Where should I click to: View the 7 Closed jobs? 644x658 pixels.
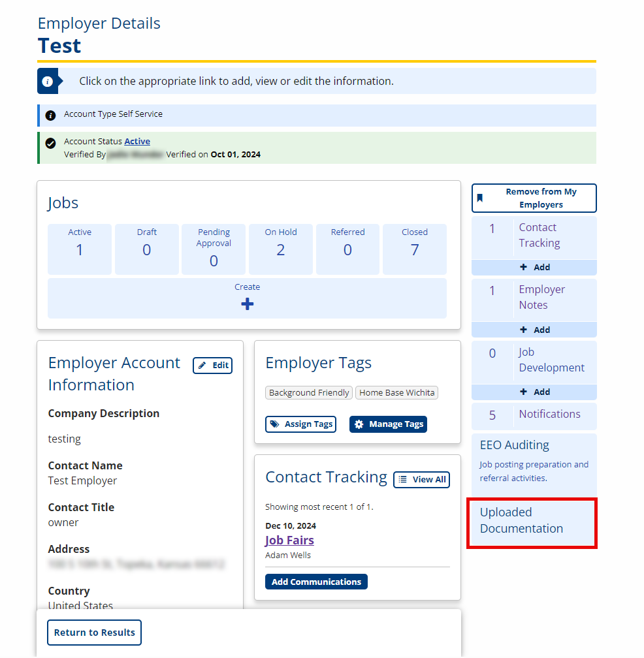(414, 249)
